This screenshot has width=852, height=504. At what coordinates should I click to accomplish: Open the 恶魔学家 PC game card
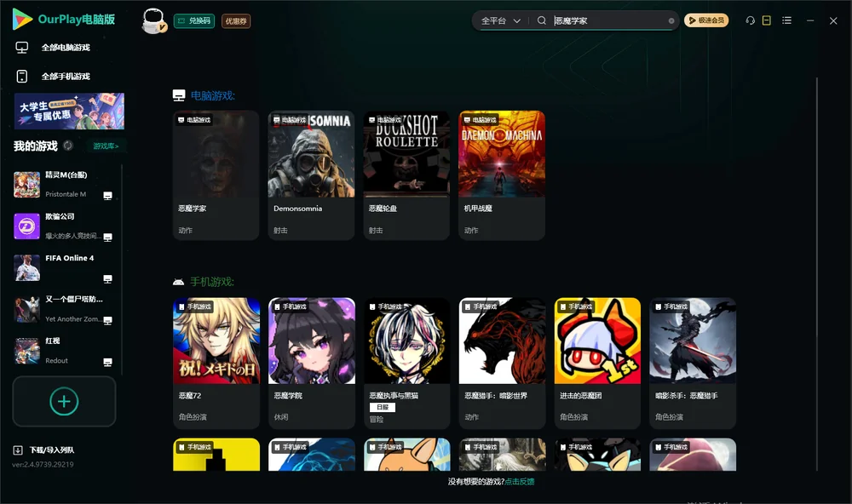click(x=216, y=175)
